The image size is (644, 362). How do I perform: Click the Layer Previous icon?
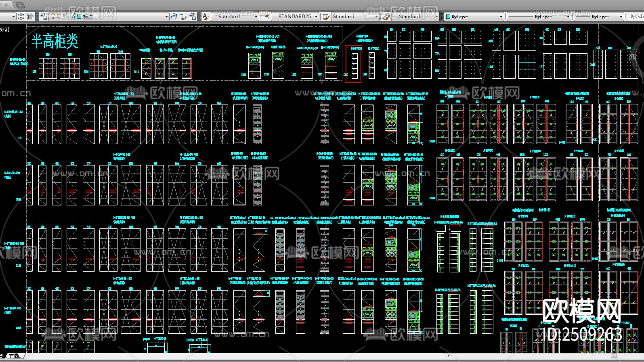point(183,17)
